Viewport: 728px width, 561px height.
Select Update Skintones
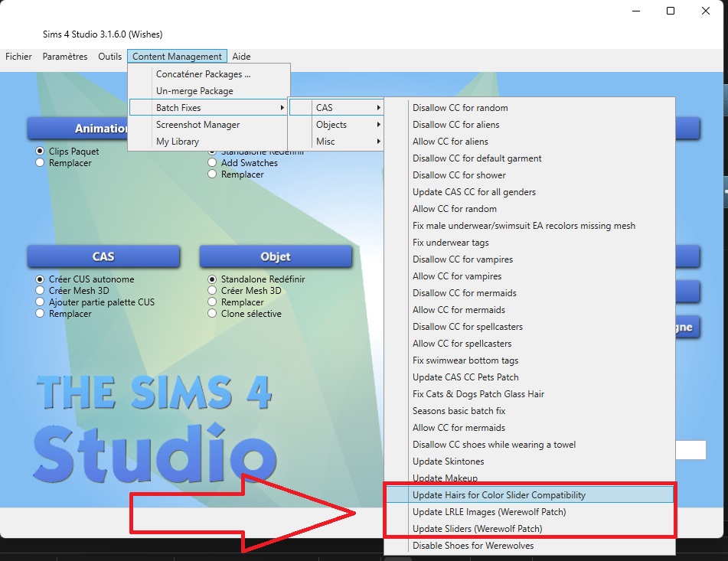click(529, 462)
